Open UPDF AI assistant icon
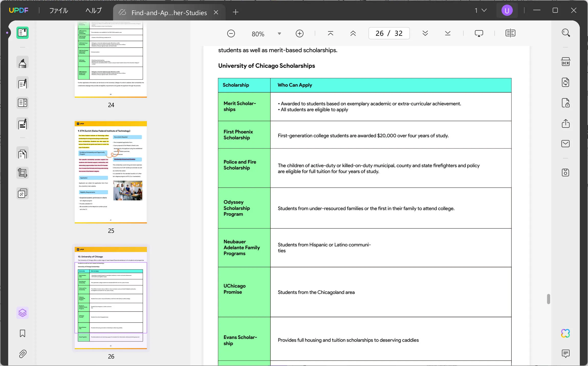 click(565, 333)
